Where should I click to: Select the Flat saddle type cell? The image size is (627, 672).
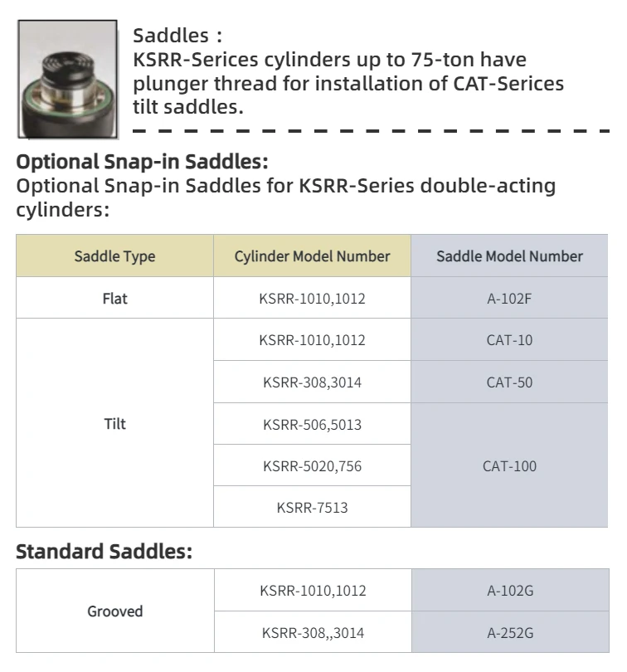coord(114,298)
